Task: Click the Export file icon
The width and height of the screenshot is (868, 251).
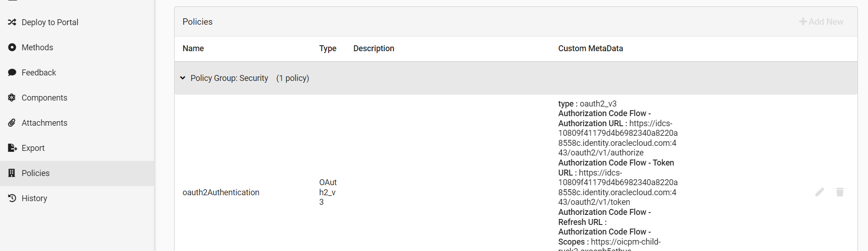Action: (12, 148)
